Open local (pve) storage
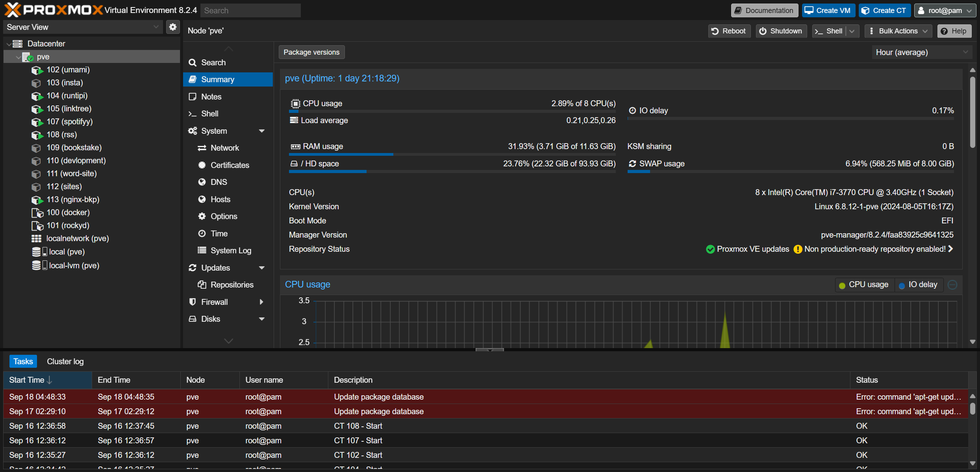The height and width of the screenshot is (472, 980). pyautogui.click(x=67, y=252)
